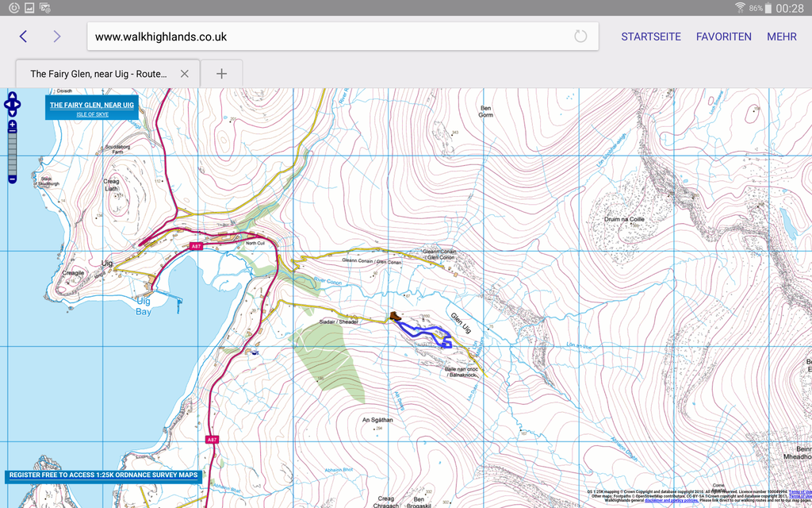This screenshot has width=812, height=508.
Task: Select 'The Fairy Glen, near Uig' tab
Action: (108, 74)
